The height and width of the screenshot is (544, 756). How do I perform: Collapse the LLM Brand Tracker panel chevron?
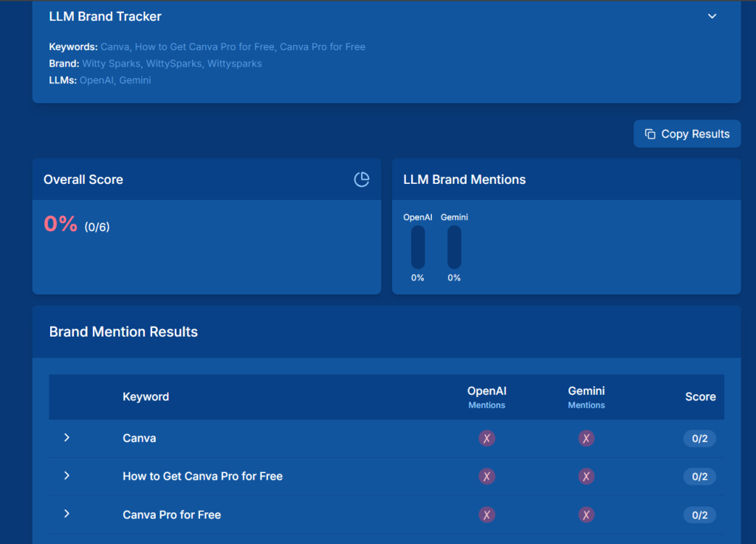coord(712,16)
